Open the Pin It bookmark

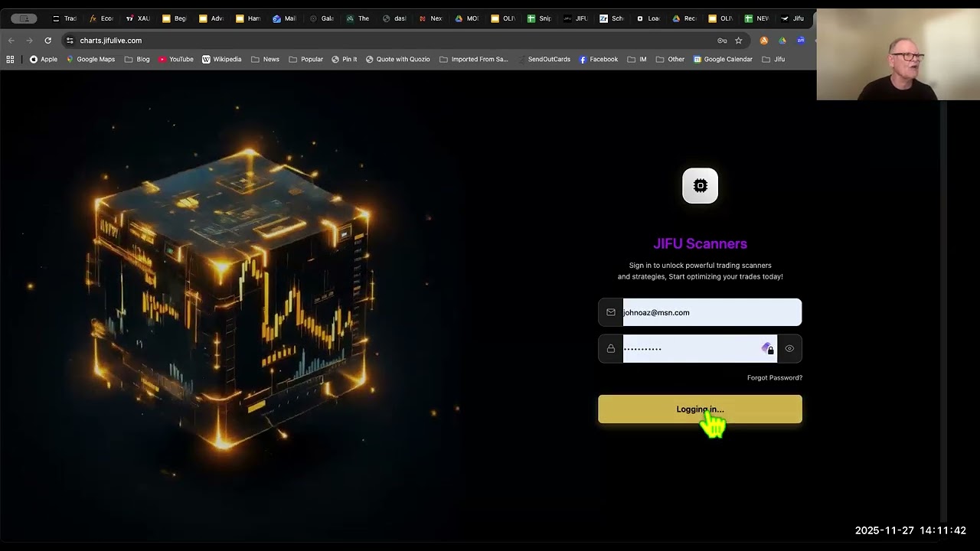[x=344, y=59]
